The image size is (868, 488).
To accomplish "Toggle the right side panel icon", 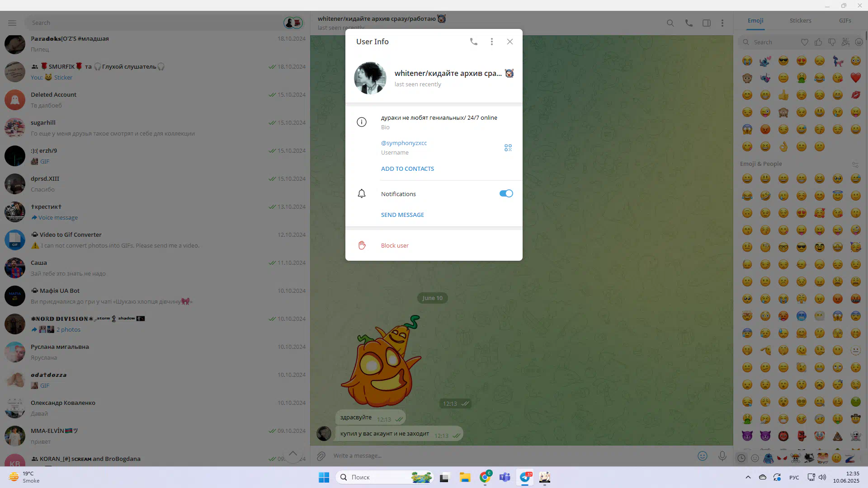I will [707, 23].
